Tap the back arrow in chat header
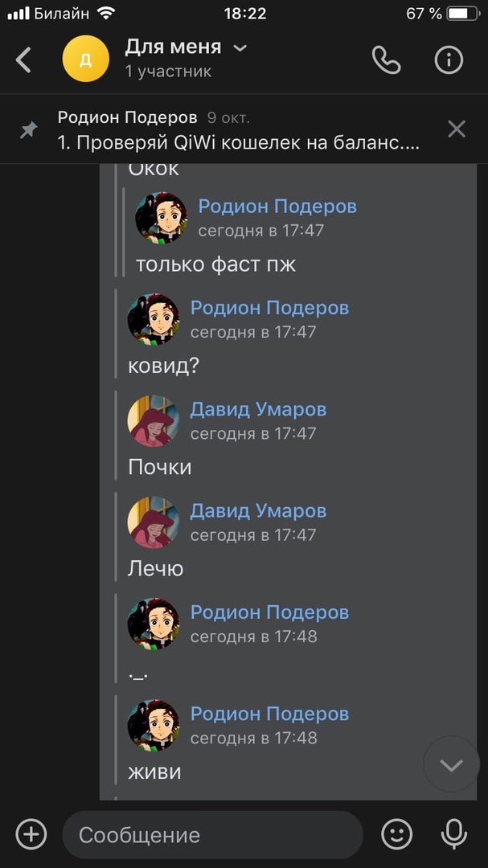 pos(23,59)
